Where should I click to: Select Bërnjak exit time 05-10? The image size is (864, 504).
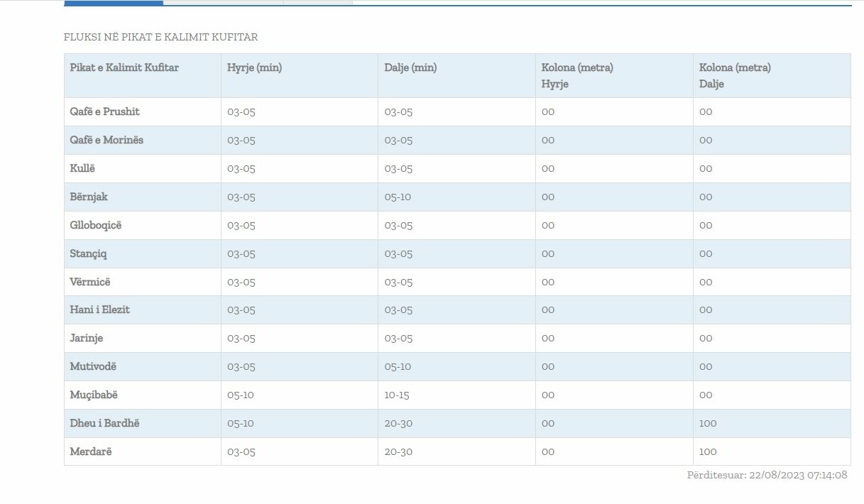click(398, 197)
